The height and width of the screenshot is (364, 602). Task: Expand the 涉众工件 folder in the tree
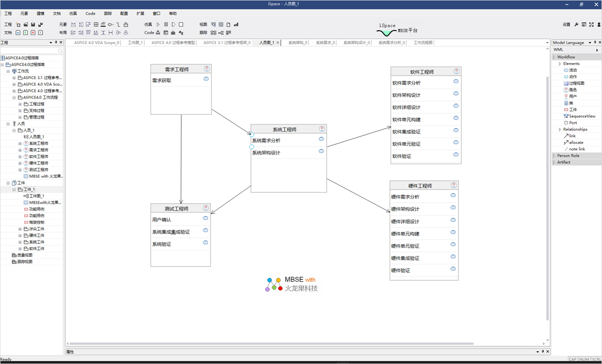click(20, 229)
